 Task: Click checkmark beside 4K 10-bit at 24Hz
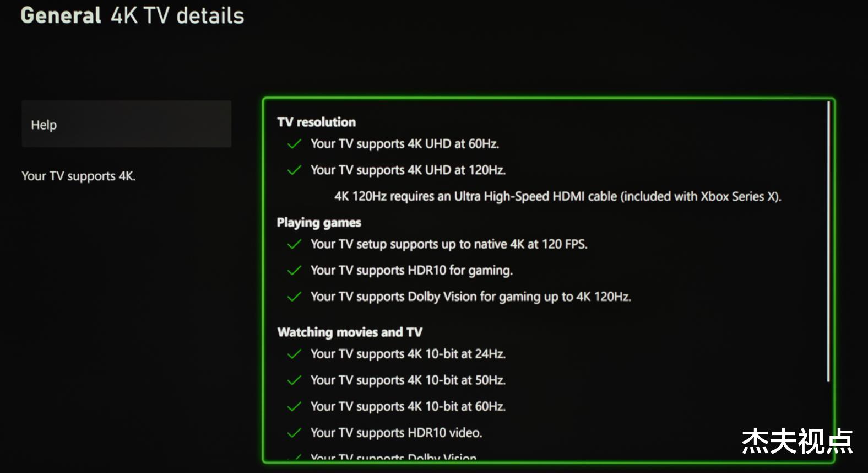coord(295,354)
